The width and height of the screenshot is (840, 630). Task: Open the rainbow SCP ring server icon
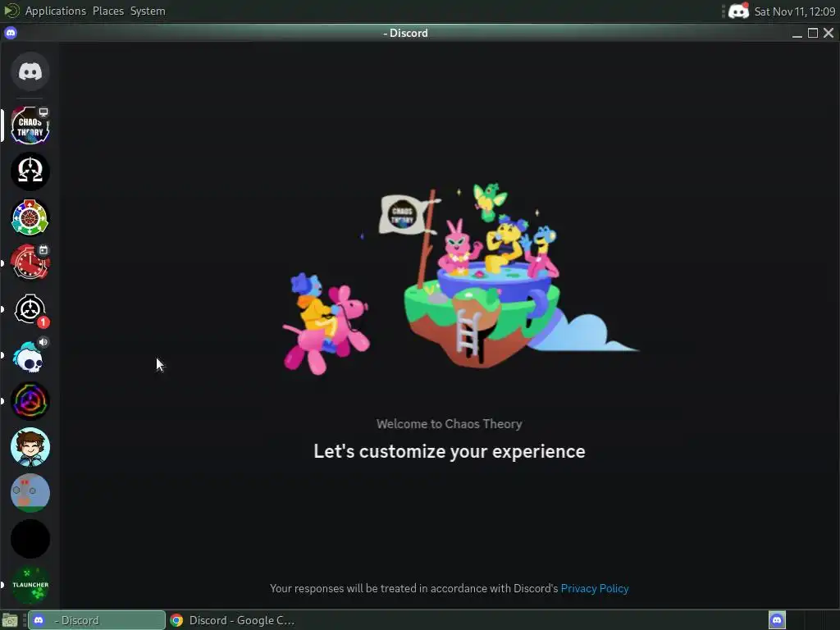(x=30, y=400)
